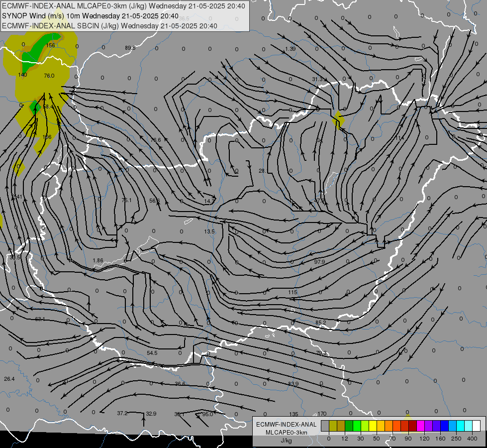The width and height of the screenshot is (487, 448).
Task: Click the '140' map value
Action: click(x=23, y=75)
